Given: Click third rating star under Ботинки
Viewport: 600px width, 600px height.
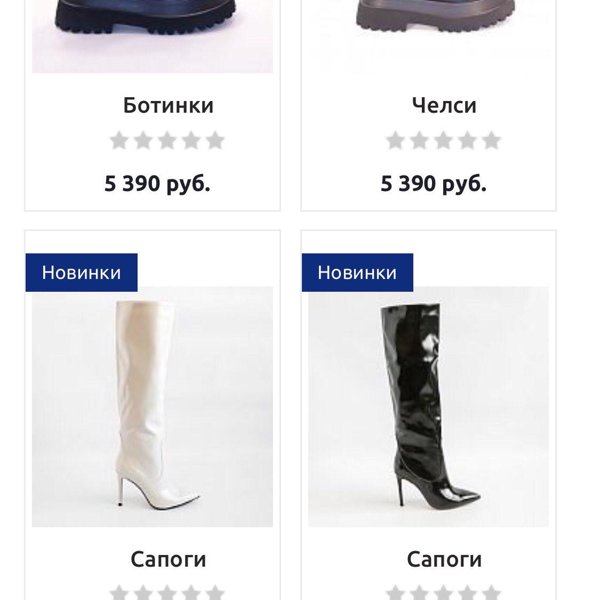Looking at the screenshot, I should (167, 140).
